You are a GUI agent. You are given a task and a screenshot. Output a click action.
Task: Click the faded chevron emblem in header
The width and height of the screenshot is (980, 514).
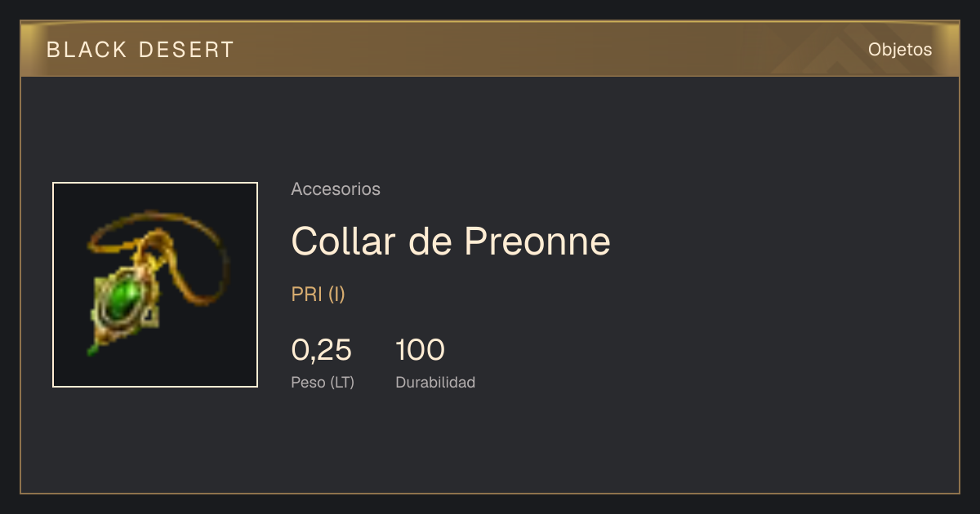(x=833, y=55)
